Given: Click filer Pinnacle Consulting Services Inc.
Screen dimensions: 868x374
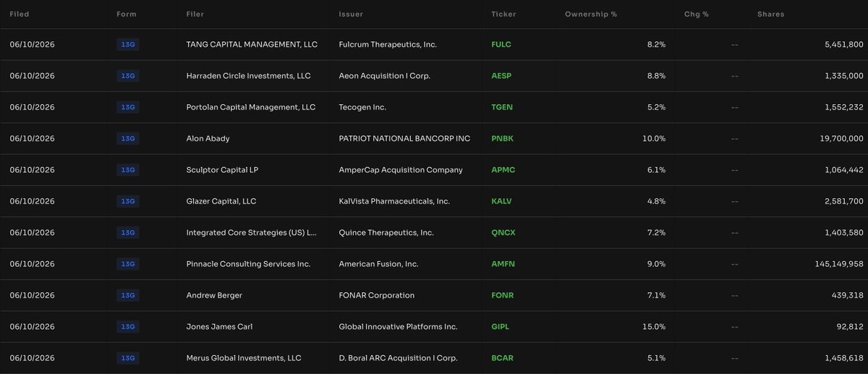Looking at the screenshot, I should coord(248,264).
